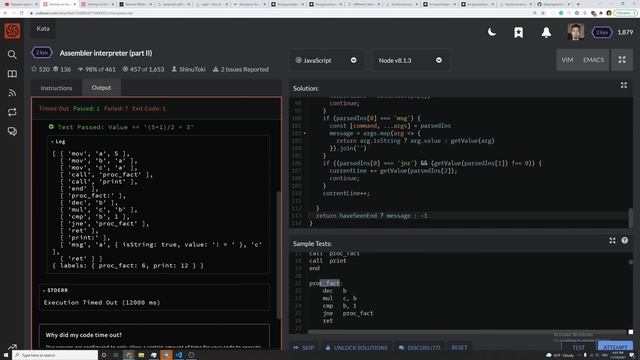Click the browser reload button

pyautogui.click(x=21, y=13)
